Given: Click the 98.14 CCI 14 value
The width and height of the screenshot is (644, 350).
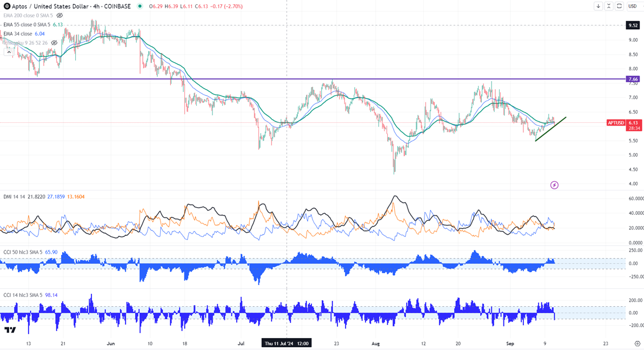Looking at the screenshot, I should [51, 295].
